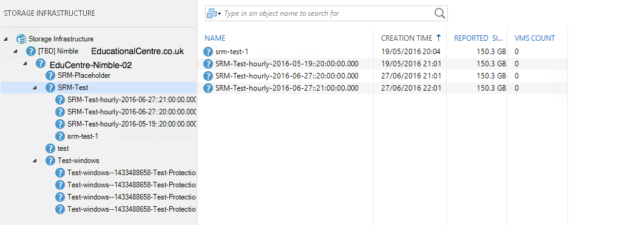This screenshot has height=225, width=644.
Task: Click the Test-windows tree node icon
Action: pos(50,161)
